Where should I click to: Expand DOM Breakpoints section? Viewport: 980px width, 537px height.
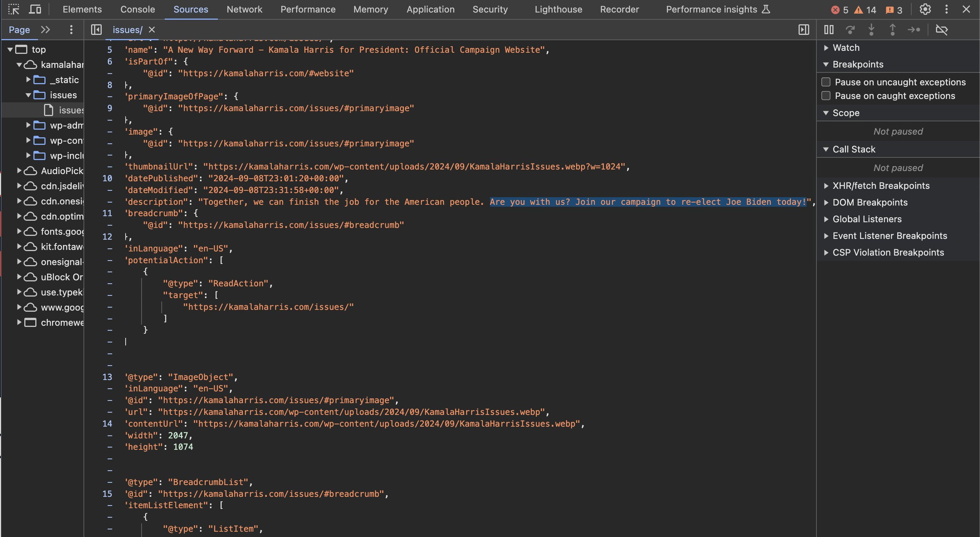[826, 203]
